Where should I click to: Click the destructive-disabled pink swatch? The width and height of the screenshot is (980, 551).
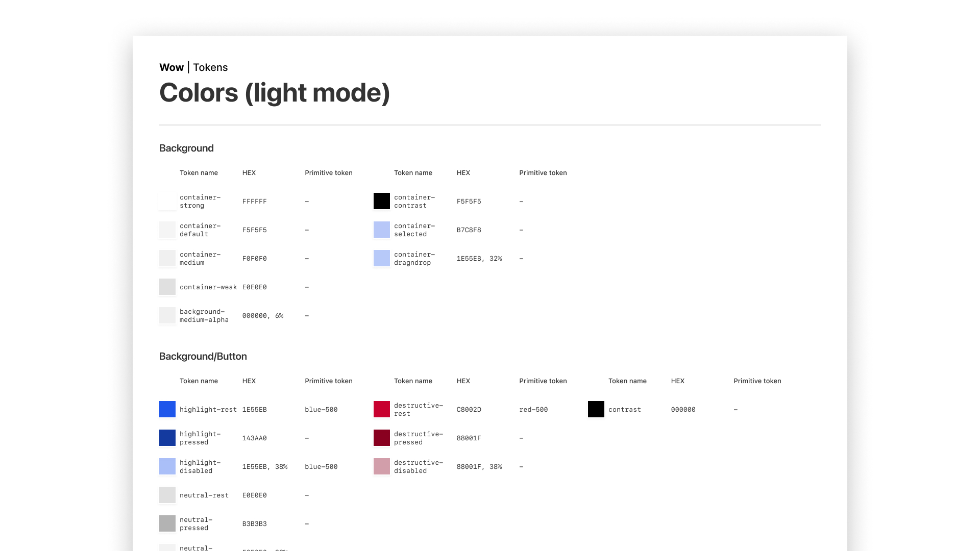point(382,466)
